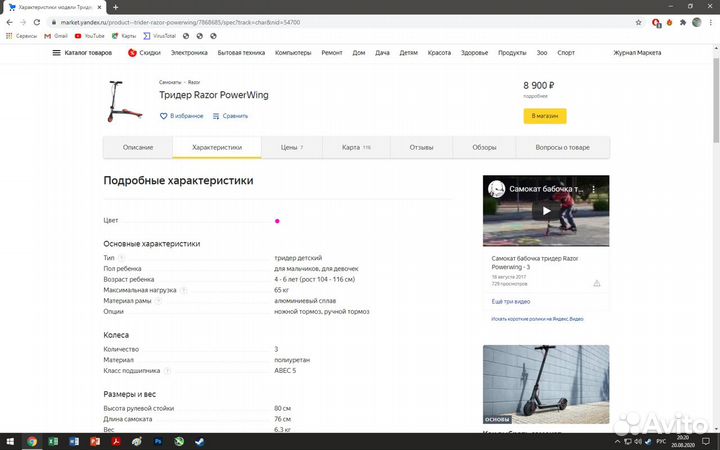The height and width of the screenshot is (450, 720).
Task: Open the Цены tab
Action: [291, 148]
